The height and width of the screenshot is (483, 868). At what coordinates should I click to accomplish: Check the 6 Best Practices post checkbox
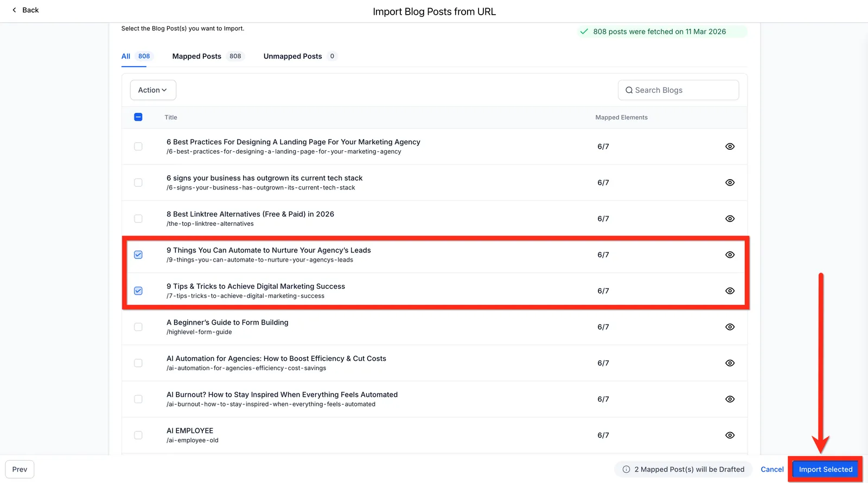[x=138, y=147]
